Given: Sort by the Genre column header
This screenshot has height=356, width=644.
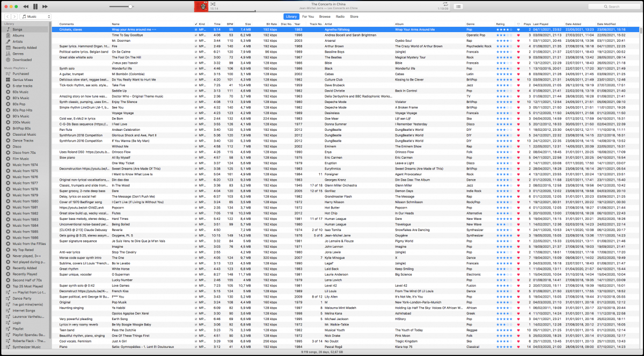Looking at the screenshot, I should (x=480, y=24).
